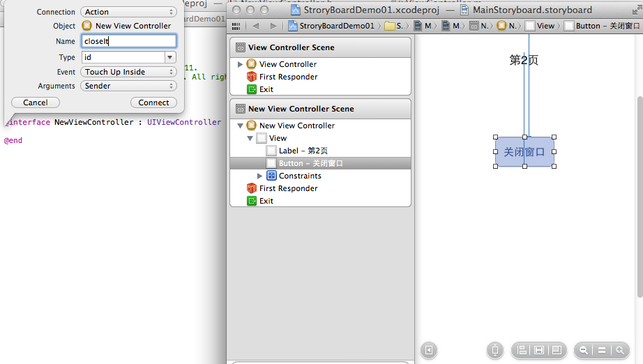Select View Controller in outline
This screenshot has width=643, height=364.
pyautogui.click(x=288, y=64)
